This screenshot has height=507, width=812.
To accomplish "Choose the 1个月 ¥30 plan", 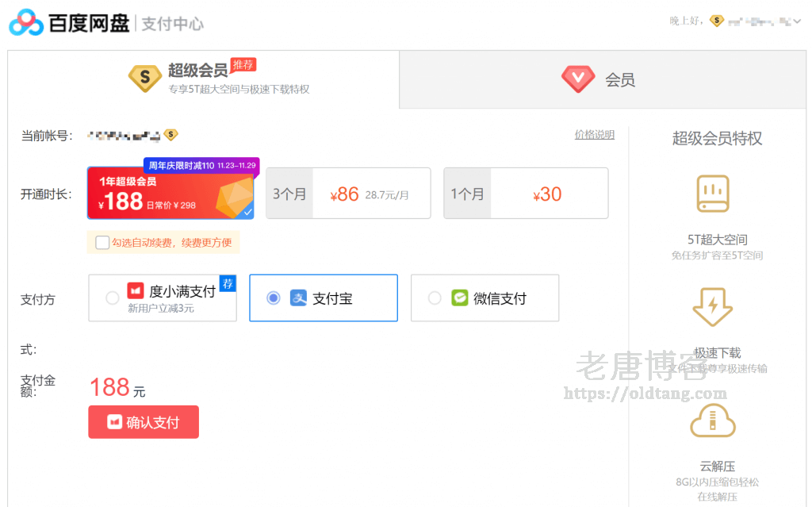I will click(x=526, y=194).
